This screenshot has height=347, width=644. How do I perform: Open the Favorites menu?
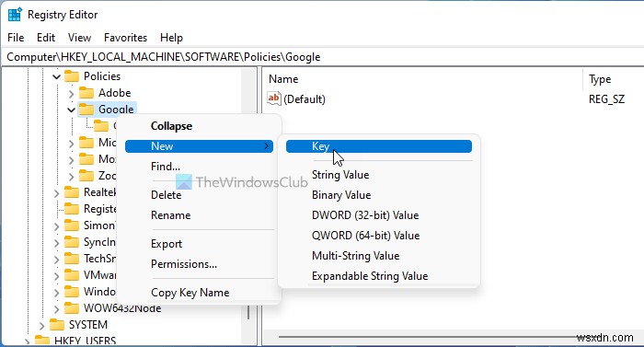pos(125,38)
